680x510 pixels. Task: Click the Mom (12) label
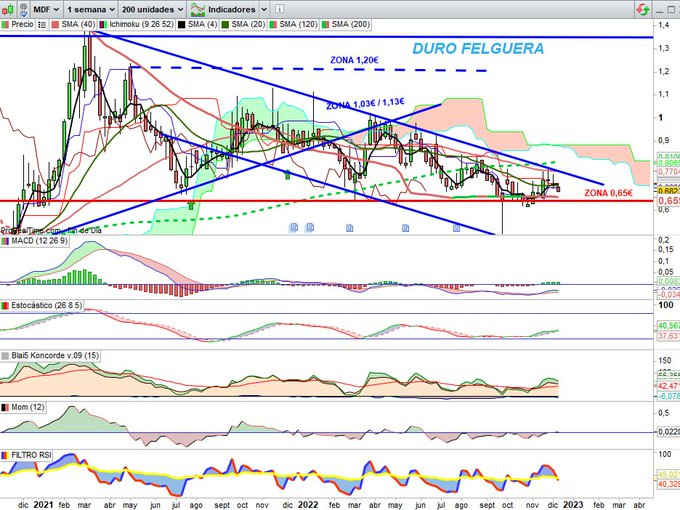[28, 407]
